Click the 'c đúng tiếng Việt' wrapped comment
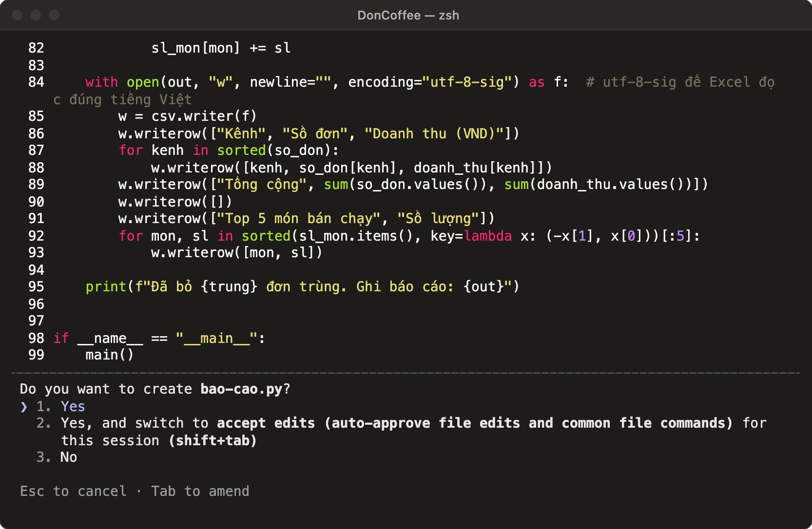This screenshot has width=812, height=529. [x=122, y=99]
